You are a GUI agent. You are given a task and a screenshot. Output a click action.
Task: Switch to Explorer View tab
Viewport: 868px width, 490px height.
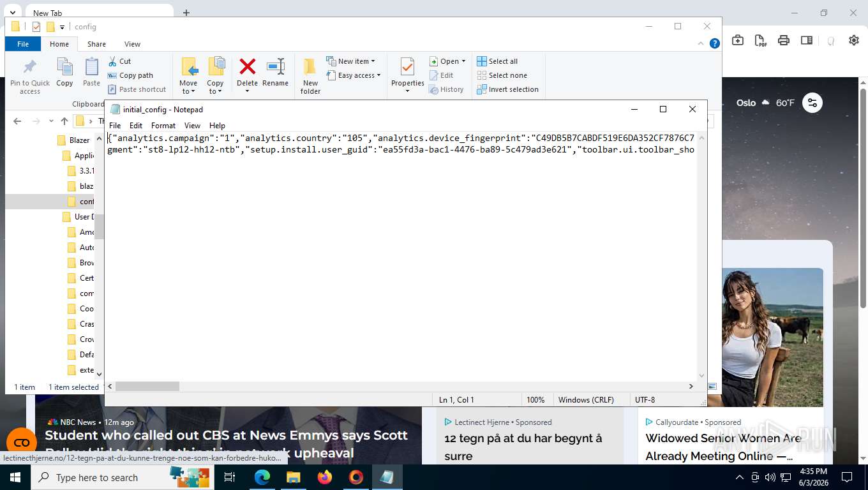pyautogui.click(x=132, y=44)
